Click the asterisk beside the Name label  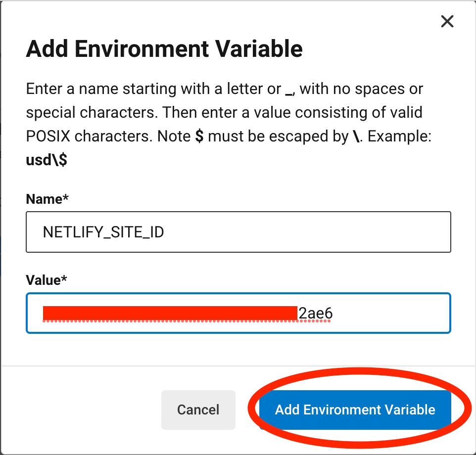pos(66,198)
